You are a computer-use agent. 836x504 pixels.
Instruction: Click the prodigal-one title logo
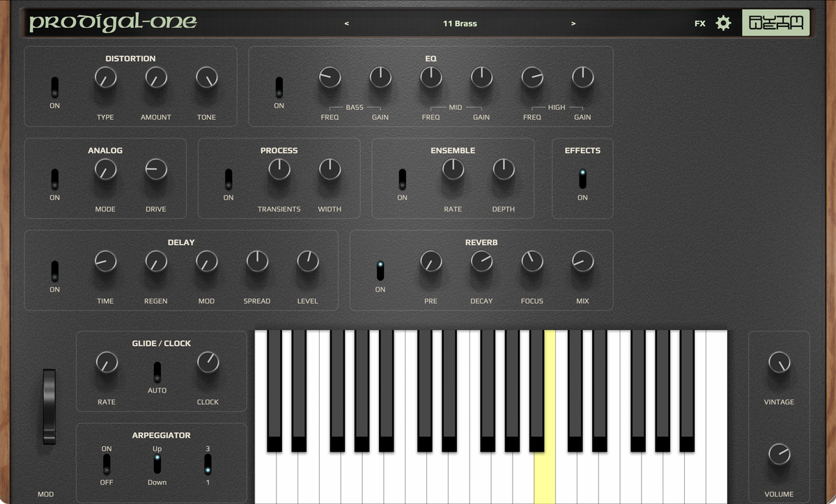coord(113,23)
